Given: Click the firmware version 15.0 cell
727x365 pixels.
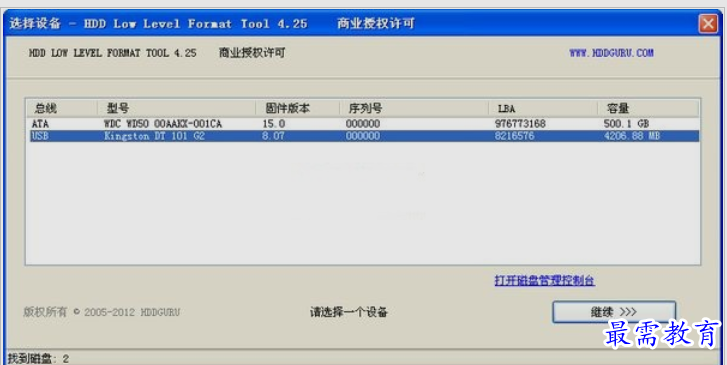Looking at the screenshot, I should (x=274, y=124).
